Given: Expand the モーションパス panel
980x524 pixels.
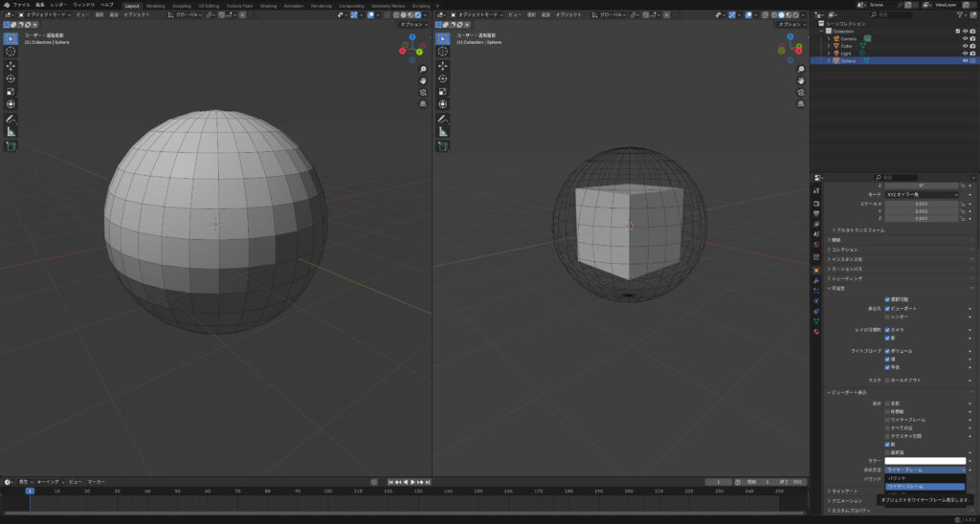Looking at the screenshot, I should tap(844, 269).
